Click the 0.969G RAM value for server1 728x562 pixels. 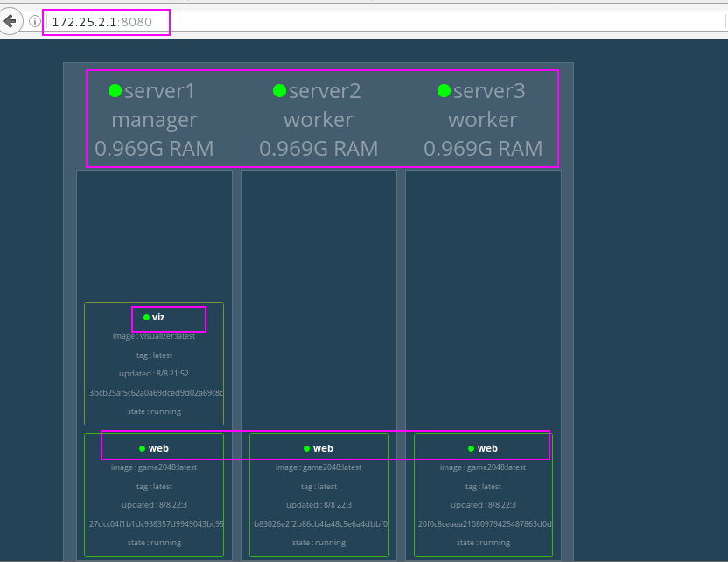[x=154, y=149]
